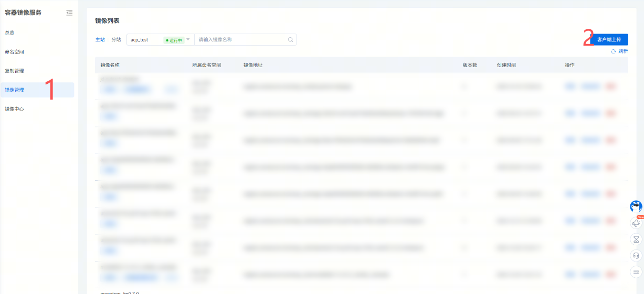Click the 镜像名称 column header
This screenshot has width=644, height=294.
110,65
